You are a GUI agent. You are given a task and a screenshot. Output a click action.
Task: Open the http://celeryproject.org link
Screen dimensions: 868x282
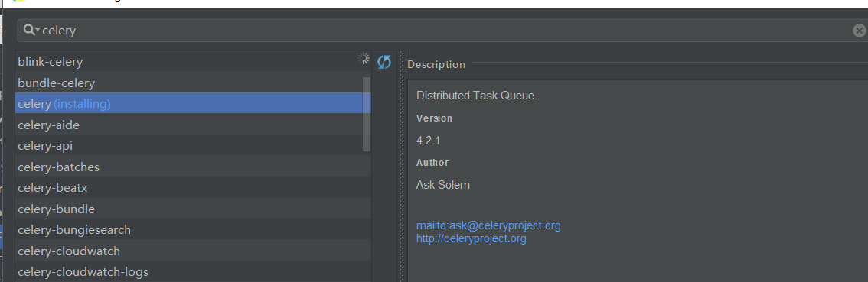pos(471,239)
